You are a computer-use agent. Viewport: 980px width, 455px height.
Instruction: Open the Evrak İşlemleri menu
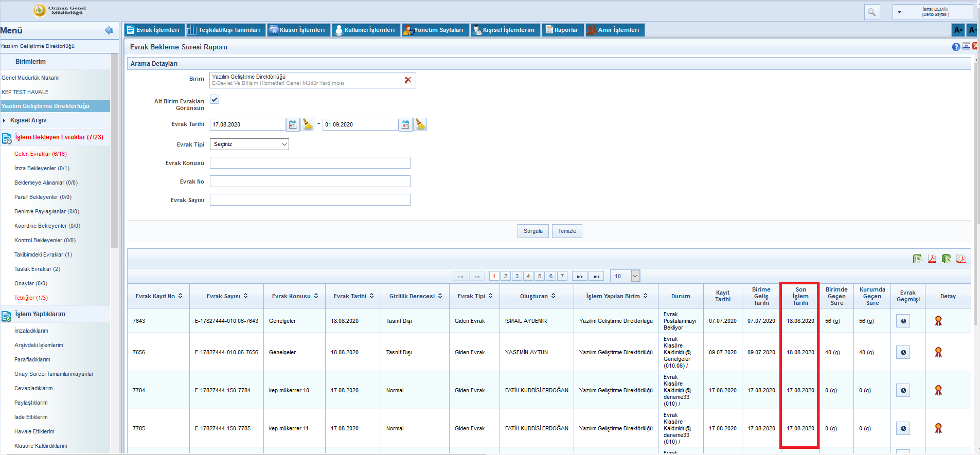[153, 30]
